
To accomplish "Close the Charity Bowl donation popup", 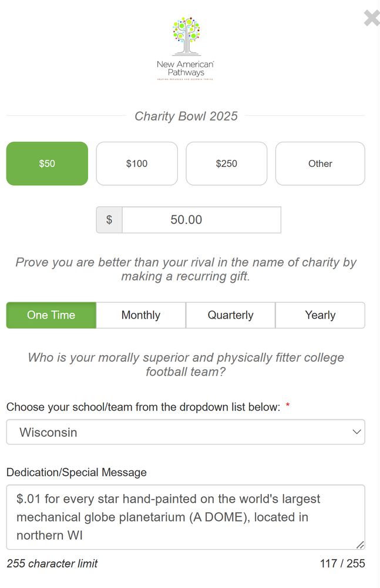I will 371,18.
